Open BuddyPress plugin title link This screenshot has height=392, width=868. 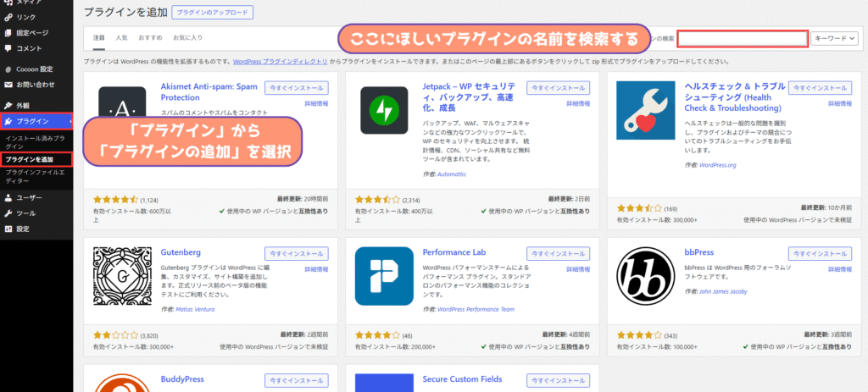pos(182,379)
